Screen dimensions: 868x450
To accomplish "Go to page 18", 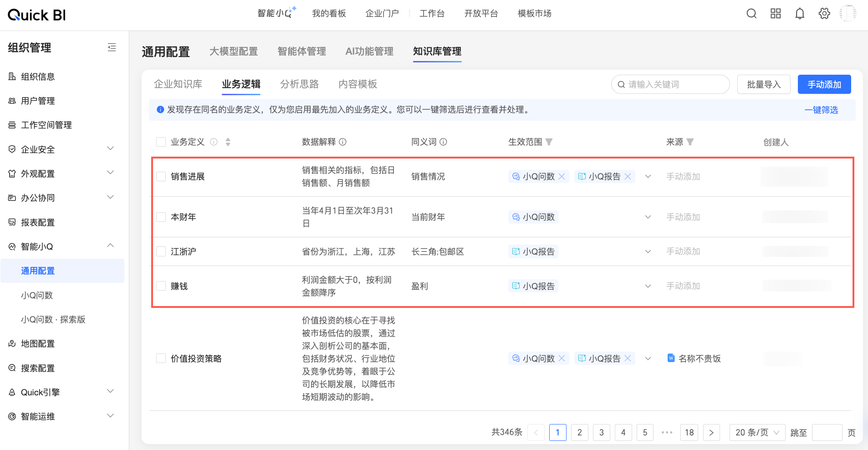I will coord(689,432).
